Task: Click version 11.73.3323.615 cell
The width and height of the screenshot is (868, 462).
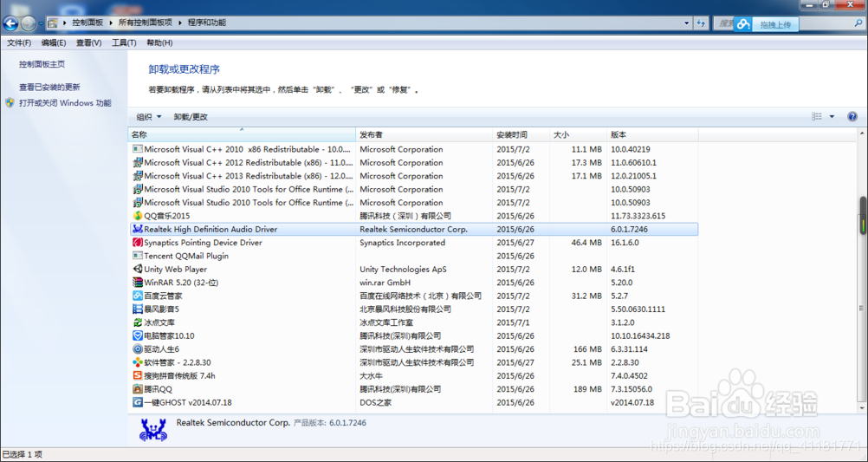Action: click(x=638, y=216)
